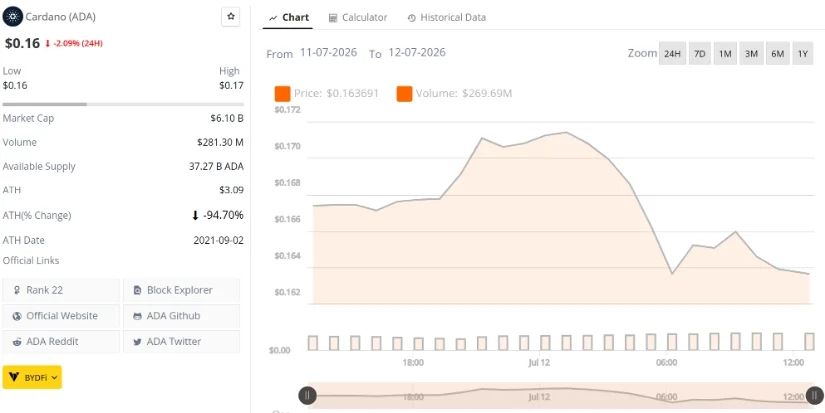
Task: Click the Calculator tab icon
Action: (333, 18)
